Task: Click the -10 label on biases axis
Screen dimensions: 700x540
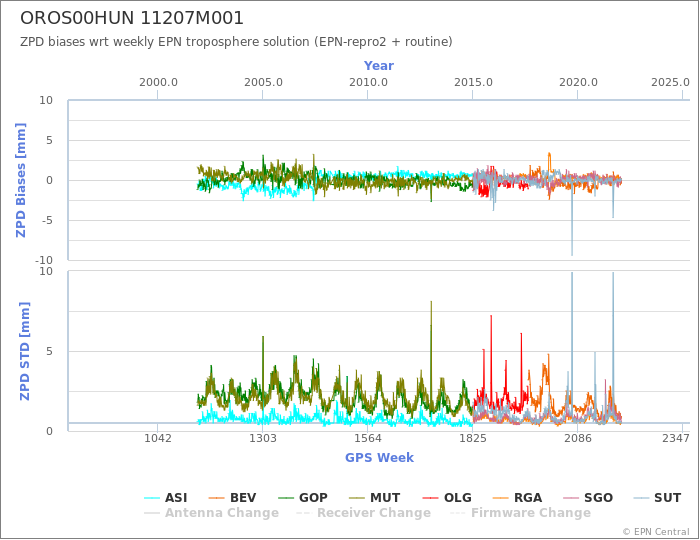Action: 44,260
